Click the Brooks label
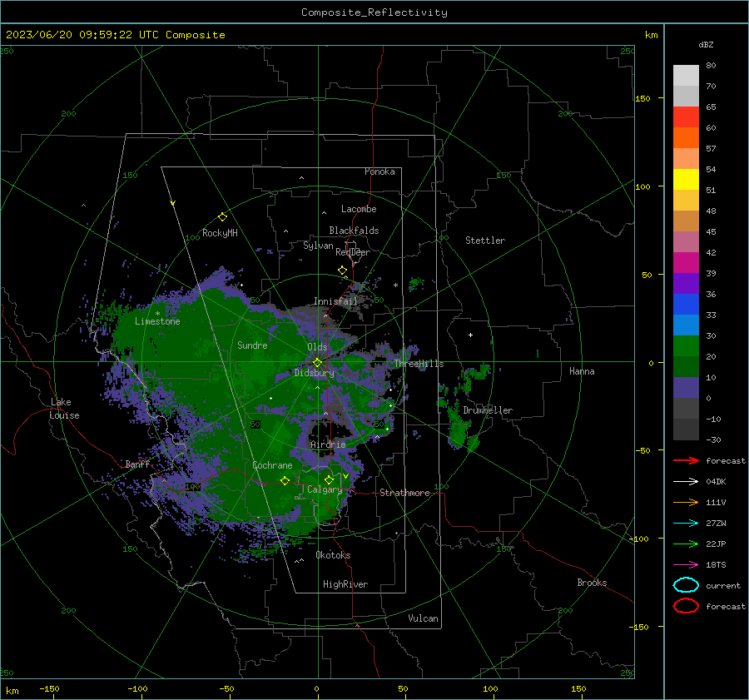Viewport: 749px width, 700px height. (592, 583)
